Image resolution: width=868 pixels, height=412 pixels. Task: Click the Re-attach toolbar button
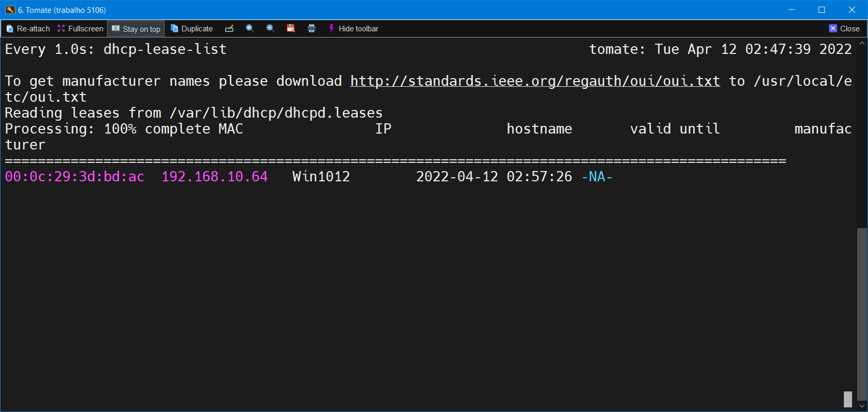click(28, 29)
